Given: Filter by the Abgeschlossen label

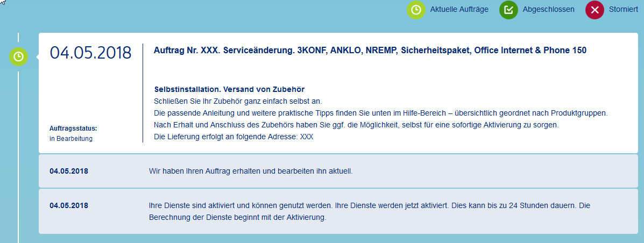Looking at the screenshot, I should pyautogui.click(x=548, y=10).
